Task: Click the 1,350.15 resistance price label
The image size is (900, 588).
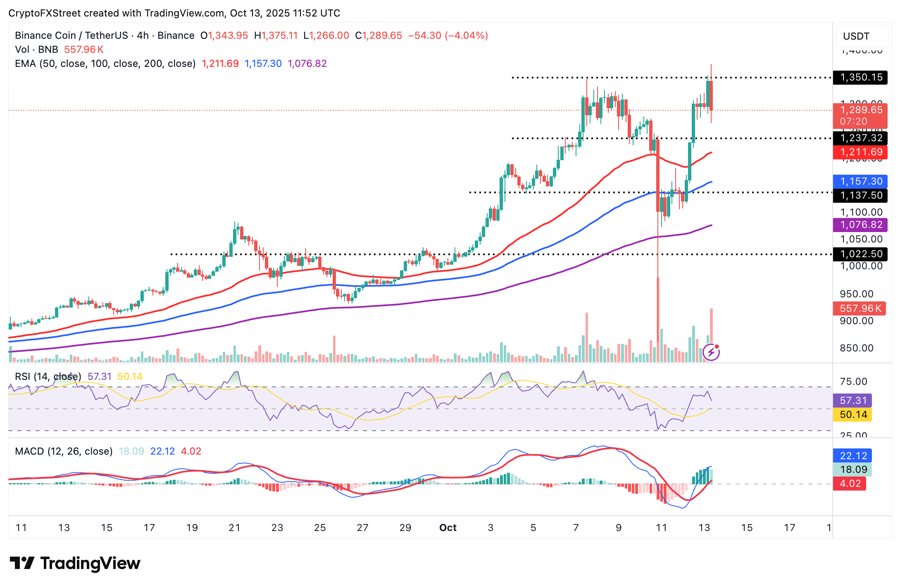Action: click(860, 77)
